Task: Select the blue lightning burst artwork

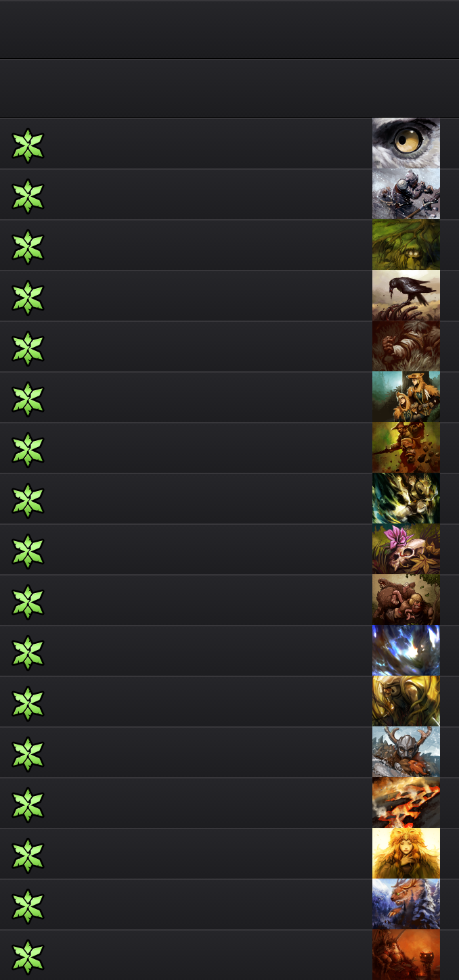Action: coord(406,651)
